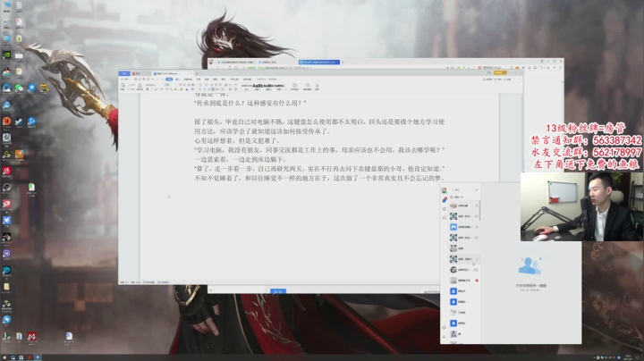Open the plus dropdown beside QQ search

coord(477,190)
